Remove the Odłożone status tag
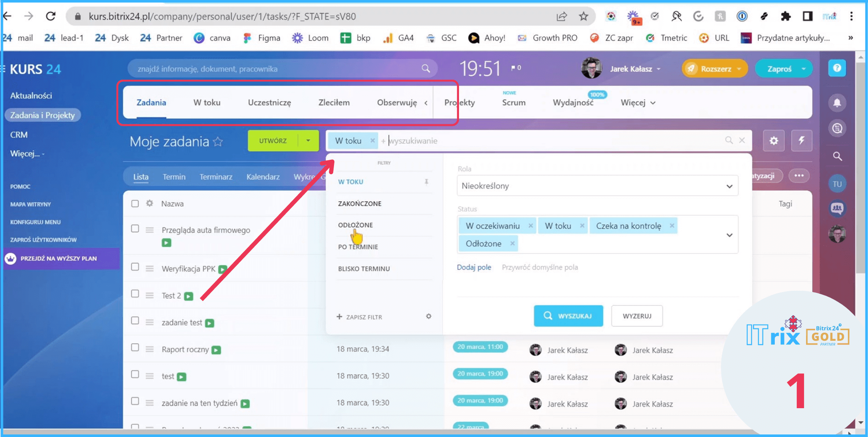This screenshot has width=868, height=437. pyautogui.click(x=512, y=243)
